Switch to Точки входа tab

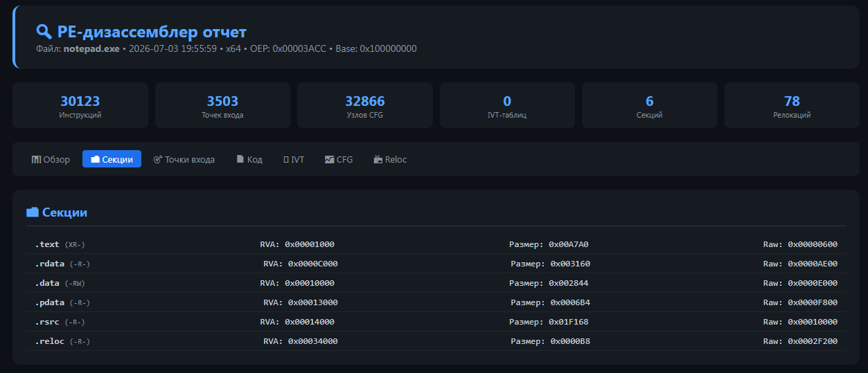click(184, 159)
